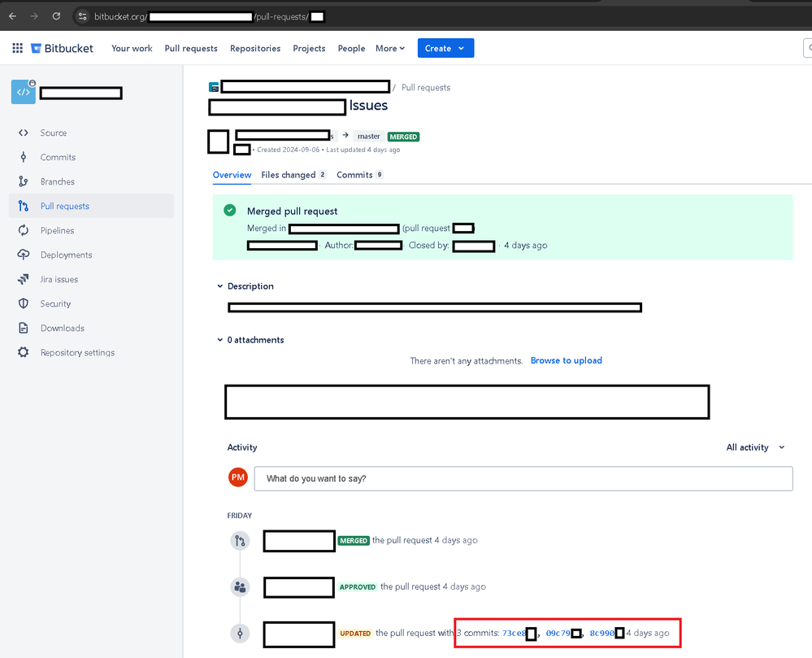Click the project icon in breadcrumb
812x658 pixels.
pyautogui.click(x=214, y=87)
